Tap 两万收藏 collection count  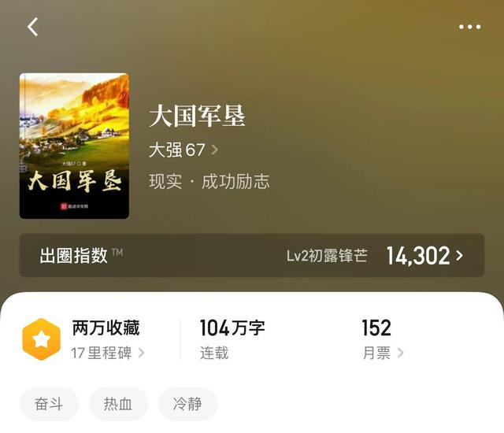106,328
